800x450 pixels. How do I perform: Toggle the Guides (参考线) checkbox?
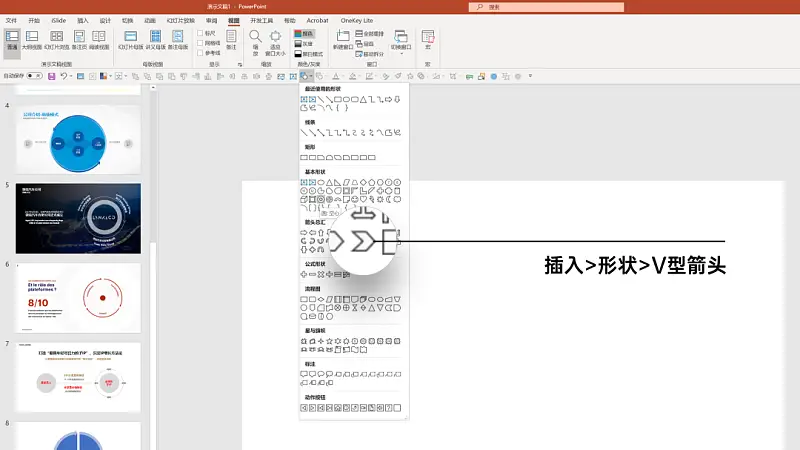[201, 53]
